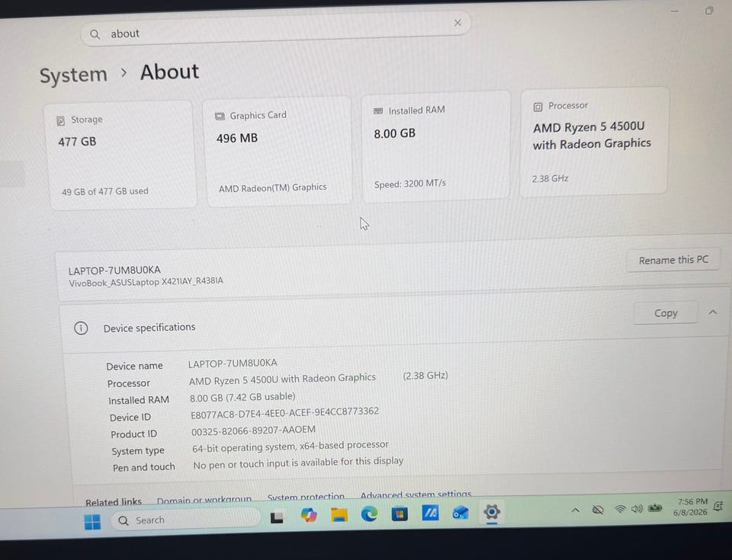Screen dimensions: 732x560
Task: Click the Graphics Card icon
Action: click(220, 117)
